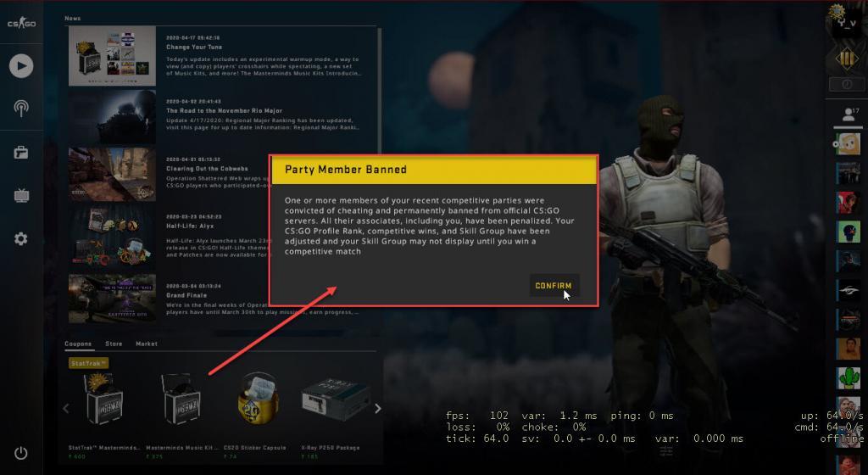Click the power quit icon
The image size is (868, 475).
[21, 453]
